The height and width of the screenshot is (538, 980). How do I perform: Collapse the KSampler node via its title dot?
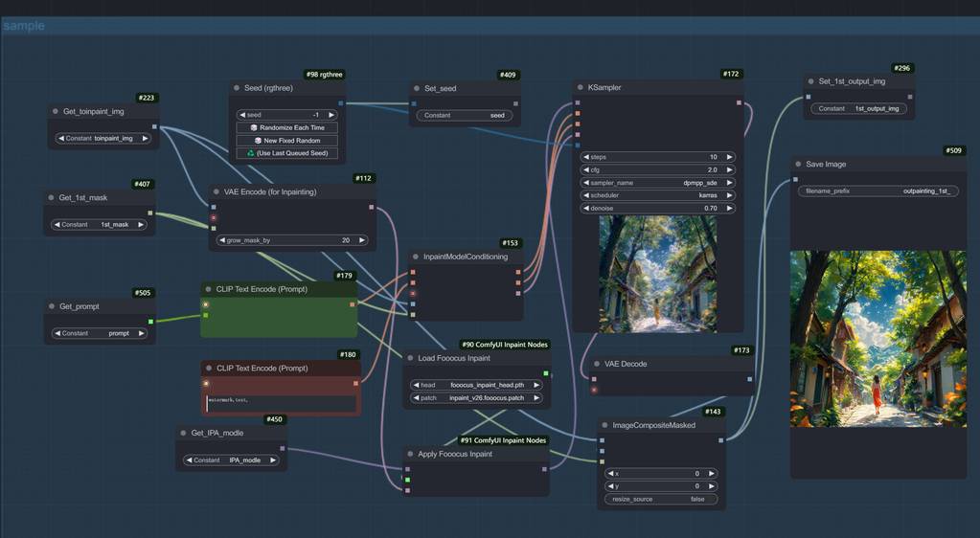pyautogui.click(x=581, y=88)
